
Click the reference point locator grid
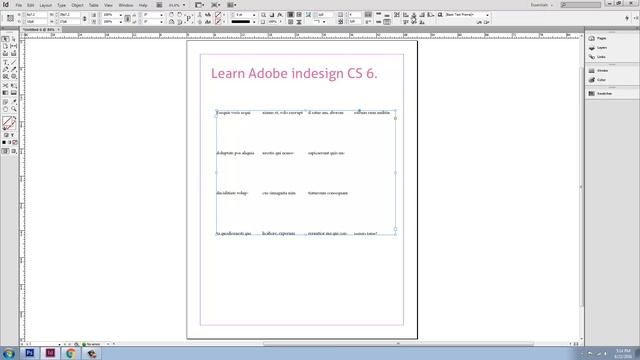pos(10,18)
